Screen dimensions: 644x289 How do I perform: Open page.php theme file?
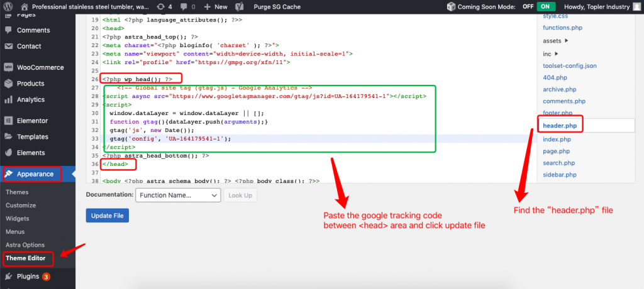pyautogui.click(x=556, y=151)
